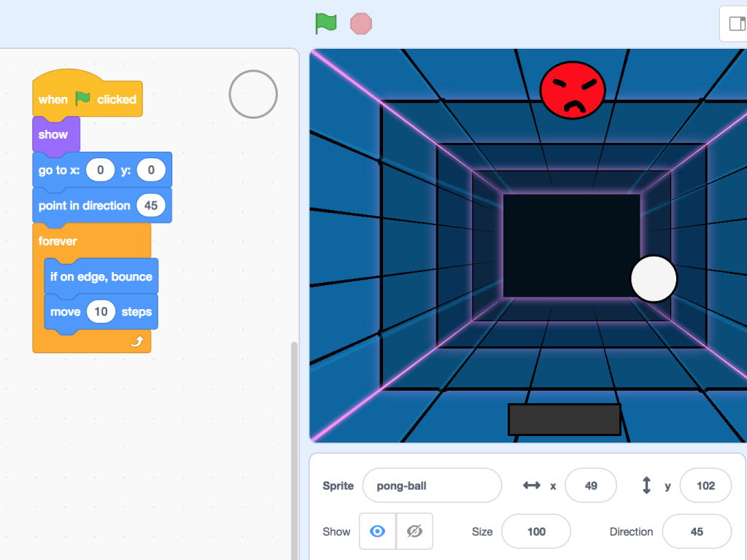Click the green flag to start the project

[x=326, y=23]
